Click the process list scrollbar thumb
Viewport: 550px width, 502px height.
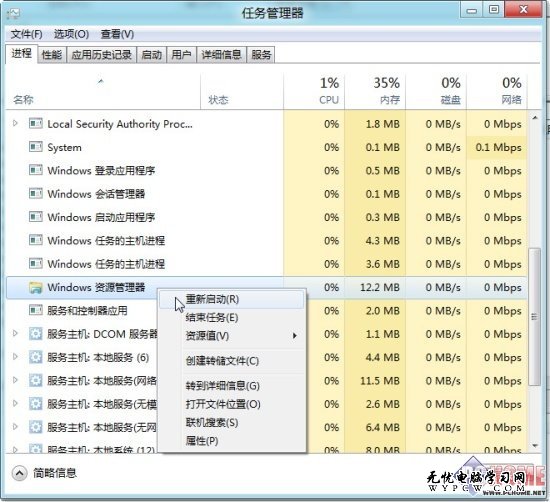coord(534,317)
